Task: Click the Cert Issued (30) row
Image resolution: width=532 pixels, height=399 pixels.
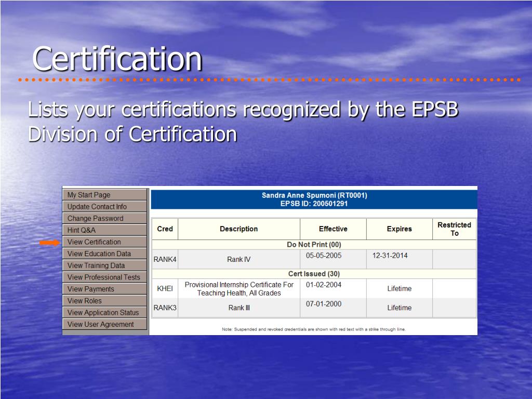Action: tap(314, 274)
